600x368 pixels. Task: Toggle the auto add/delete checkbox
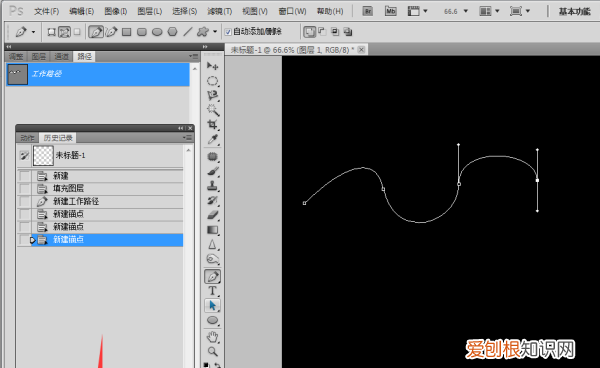pos(228,32)
